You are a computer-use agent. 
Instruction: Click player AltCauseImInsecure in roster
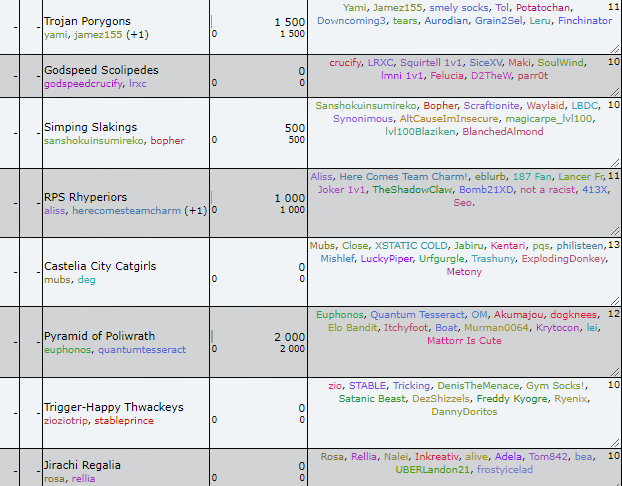[449, 119]
